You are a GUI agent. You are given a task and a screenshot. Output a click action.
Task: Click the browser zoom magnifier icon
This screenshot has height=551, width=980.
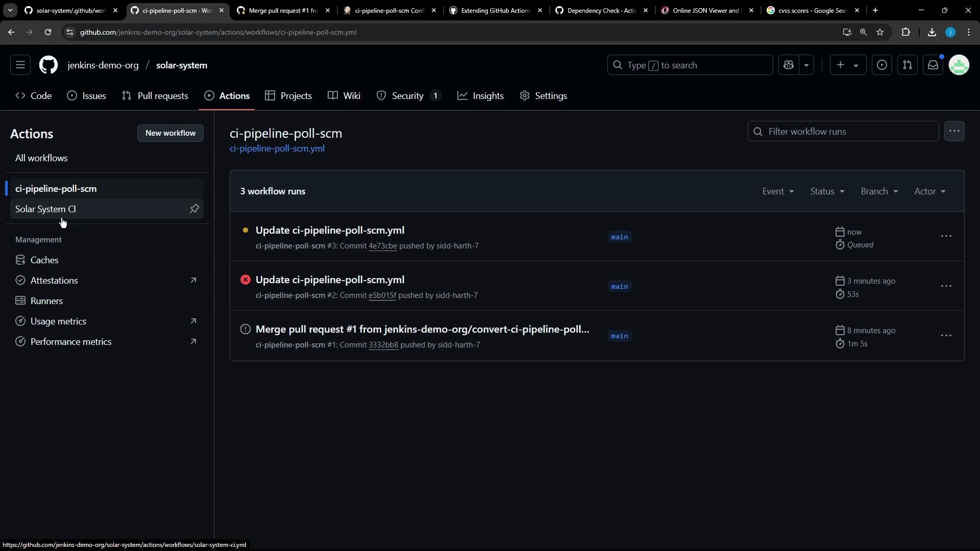(863, 32)
